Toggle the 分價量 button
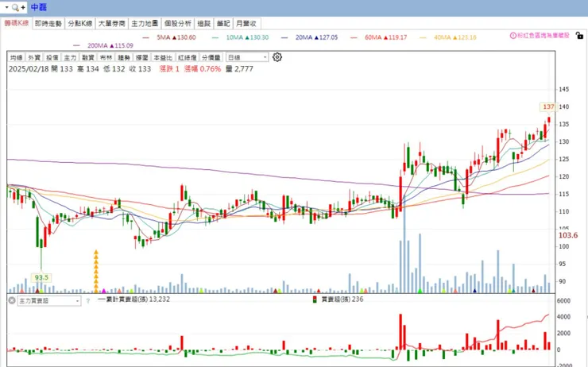588x367 pixels. pyautogui.click(x=211, y=57)
